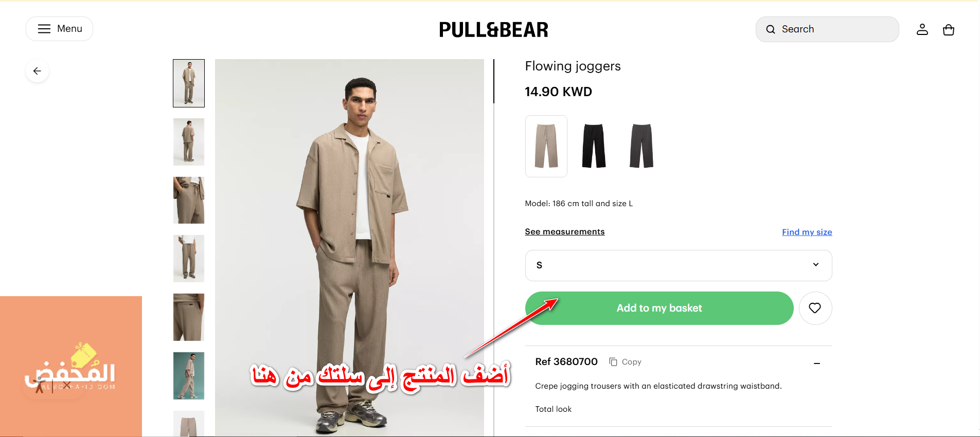
Task: Add item to wishlist heart icon
Action: point(815,308)
